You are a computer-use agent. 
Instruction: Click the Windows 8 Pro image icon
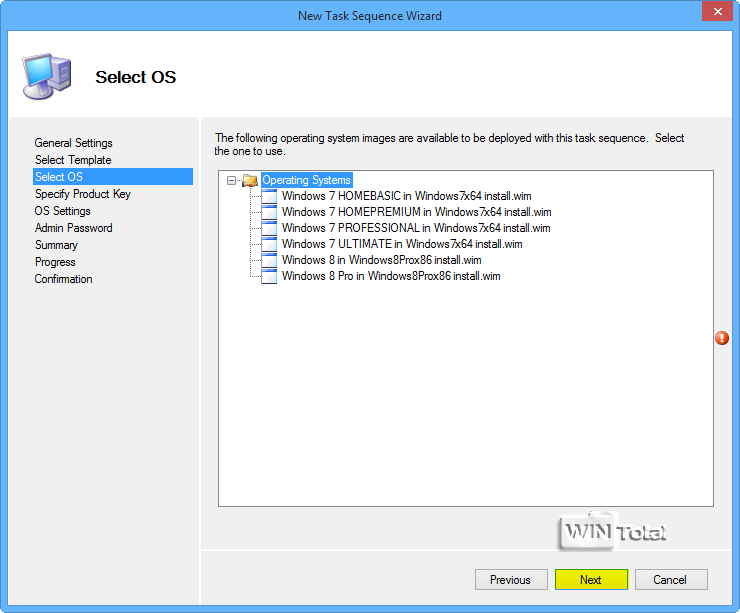[x=269, y=276]
